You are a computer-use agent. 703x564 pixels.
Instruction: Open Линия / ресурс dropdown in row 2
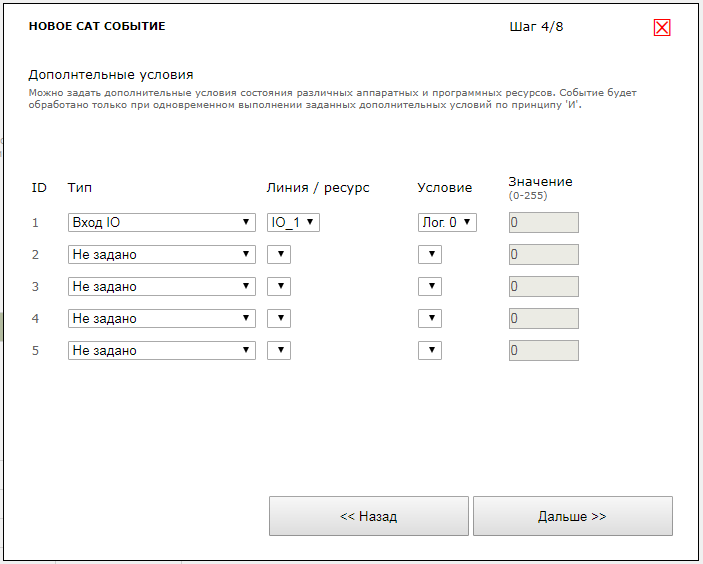[279, 255]
